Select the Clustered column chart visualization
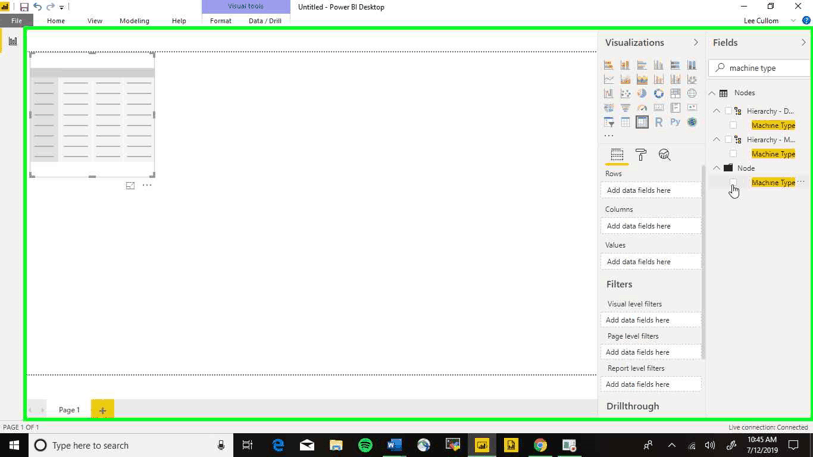814x459 pixels. 658,65
